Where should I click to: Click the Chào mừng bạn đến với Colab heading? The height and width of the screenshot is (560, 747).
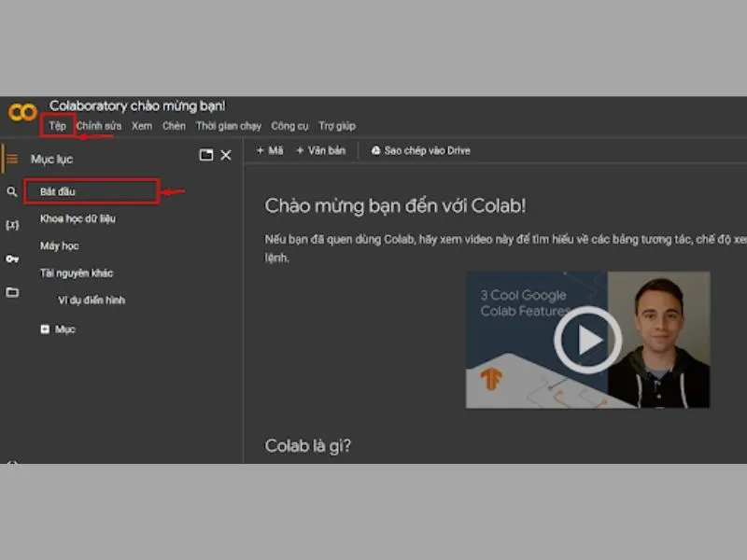(x=395, y=205)
